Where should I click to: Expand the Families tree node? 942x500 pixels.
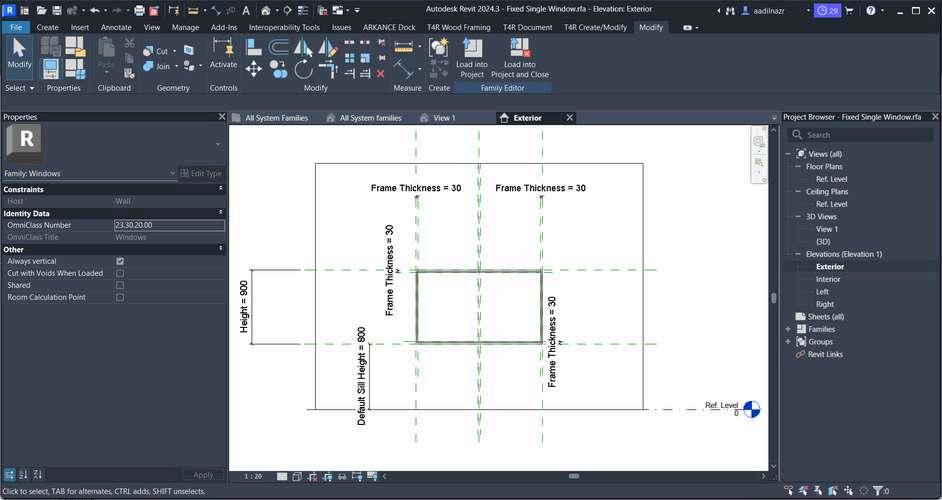788,329
